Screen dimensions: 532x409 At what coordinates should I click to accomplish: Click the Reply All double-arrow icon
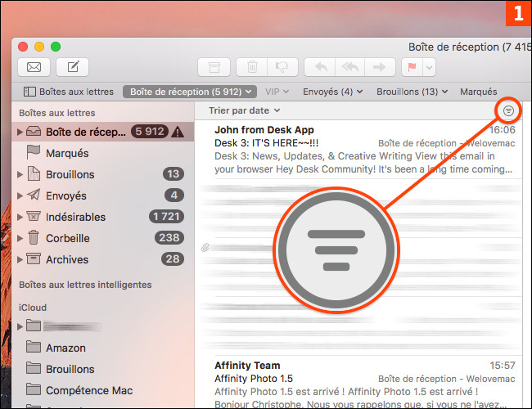350,67
